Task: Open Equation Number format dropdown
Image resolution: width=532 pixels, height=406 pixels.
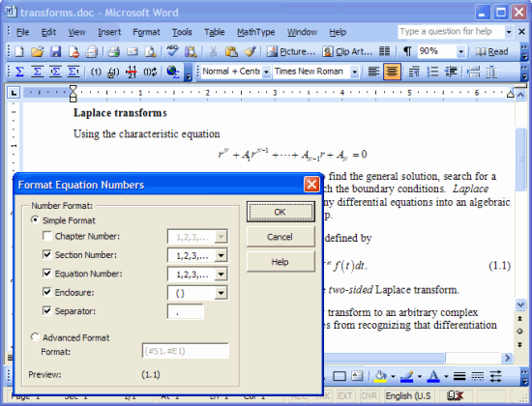Action: (x=221, y=275)
